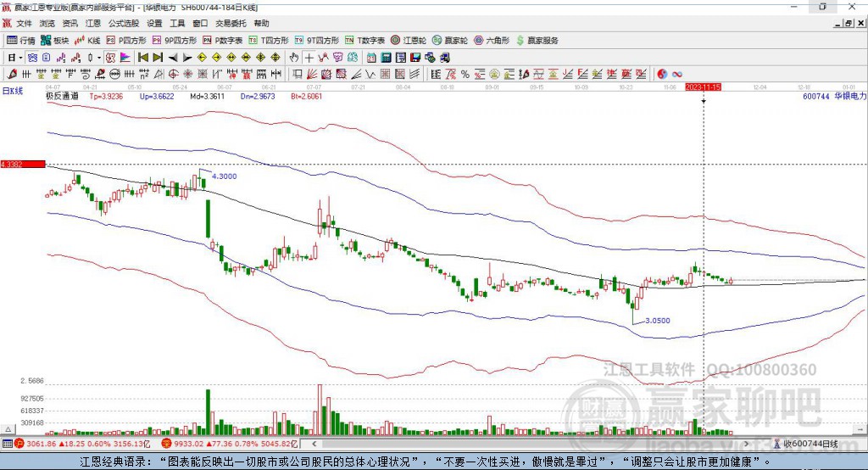Open the calendar icon
The image size is (868, 470).
tap(371, 58)
